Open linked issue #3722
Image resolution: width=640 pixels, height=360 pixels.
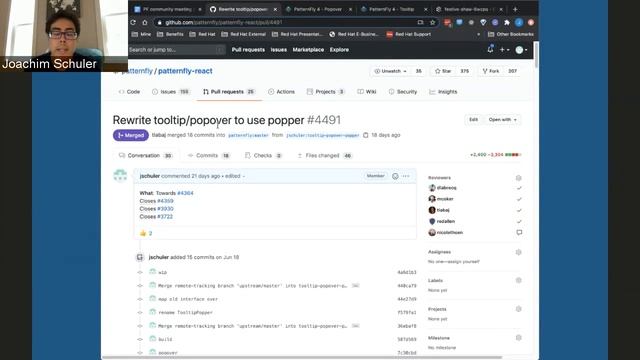point(165,216)
